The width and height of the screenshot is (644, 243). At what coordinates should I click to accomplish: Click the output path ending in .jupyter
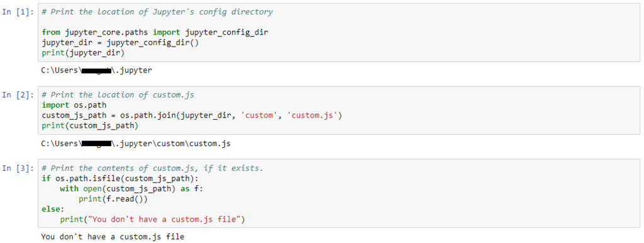click(96, 71)
